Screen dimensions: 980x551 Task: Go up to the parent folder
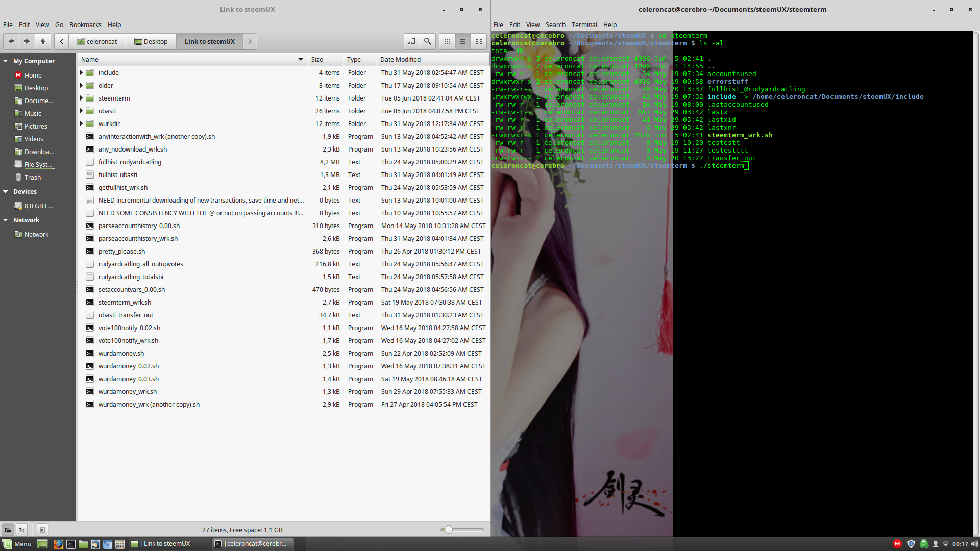pos(43,41)
